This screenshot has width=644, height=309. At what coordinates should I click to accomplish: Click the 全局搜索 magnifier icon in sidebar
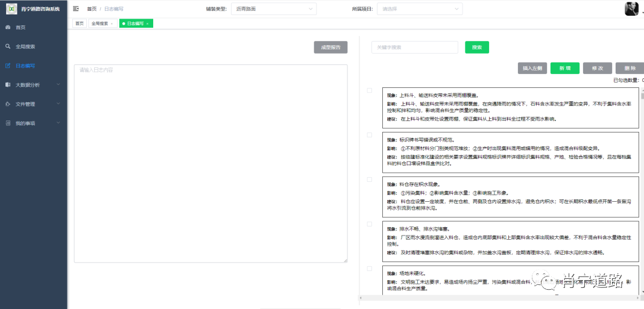(x=8, y=47)
